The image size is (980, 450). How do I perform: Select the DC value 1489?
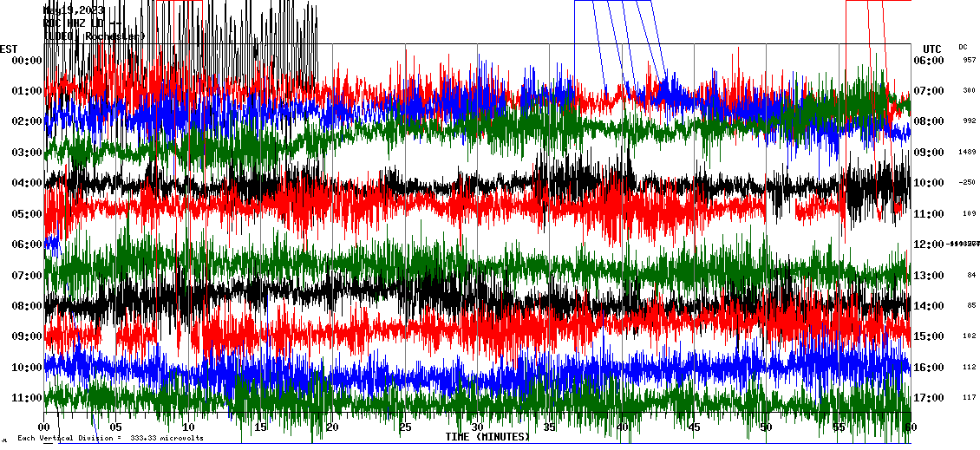tap(967, 153)
